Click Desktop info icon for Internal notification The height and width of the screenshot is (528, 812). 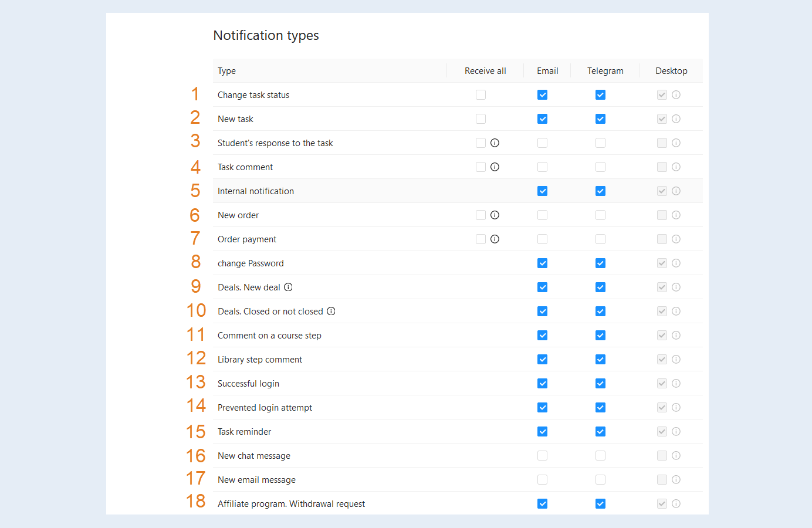676,191
